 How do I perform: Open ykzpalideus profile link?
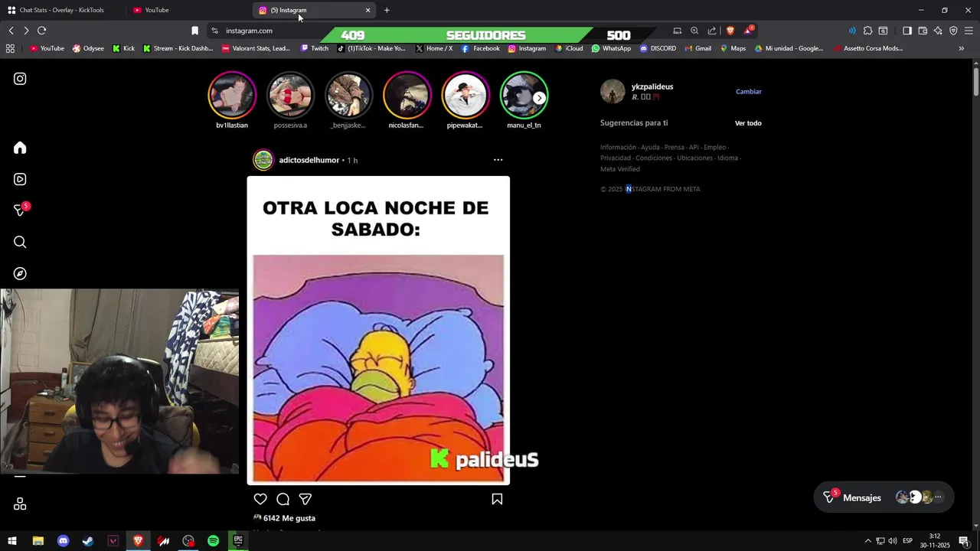pos(652,86)
